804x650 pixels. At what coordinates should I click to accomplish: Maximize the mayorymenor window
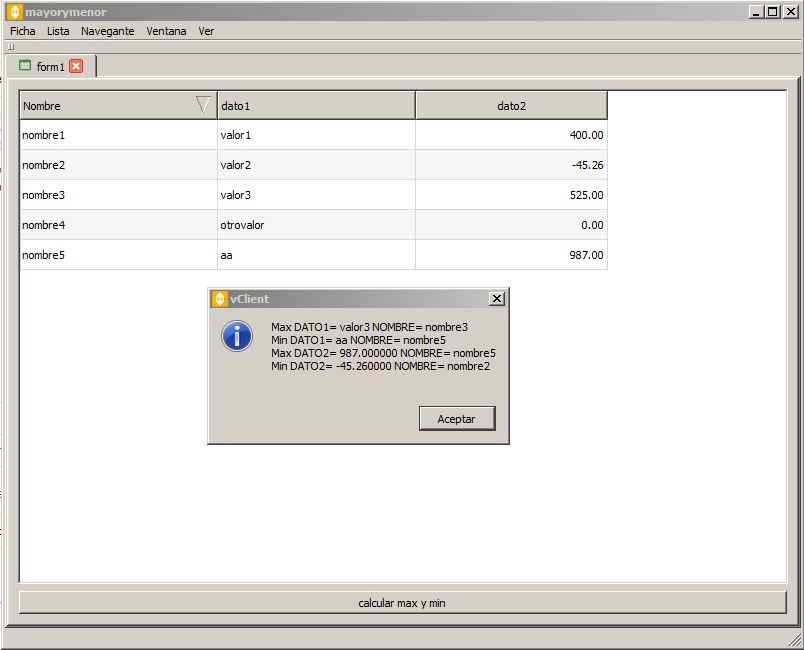tap(773, 12)
